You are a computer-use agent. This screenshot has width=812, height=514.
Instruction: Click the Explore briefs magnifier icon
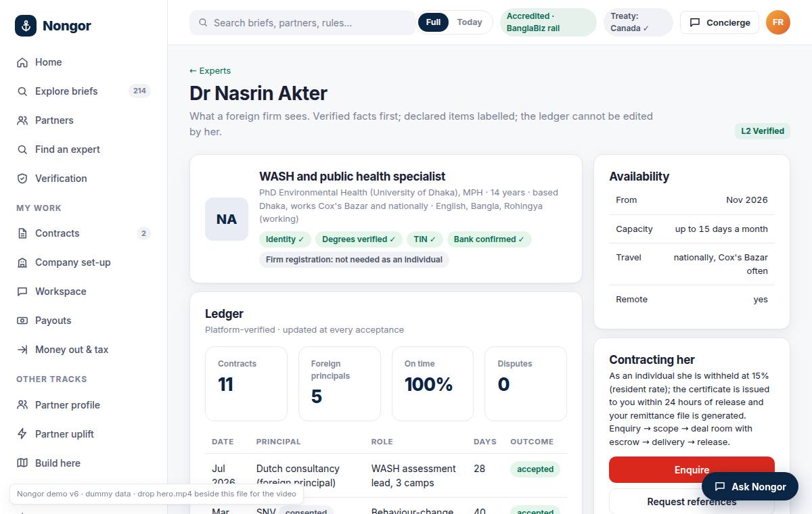coord(22,91)
